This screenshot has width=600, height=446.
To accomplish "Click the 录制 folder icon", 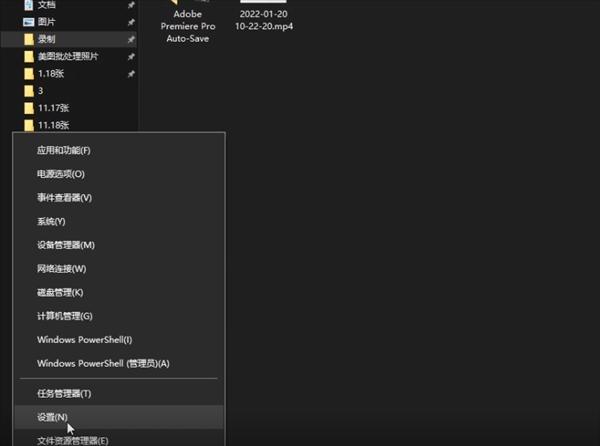I will tap(29, 39).
